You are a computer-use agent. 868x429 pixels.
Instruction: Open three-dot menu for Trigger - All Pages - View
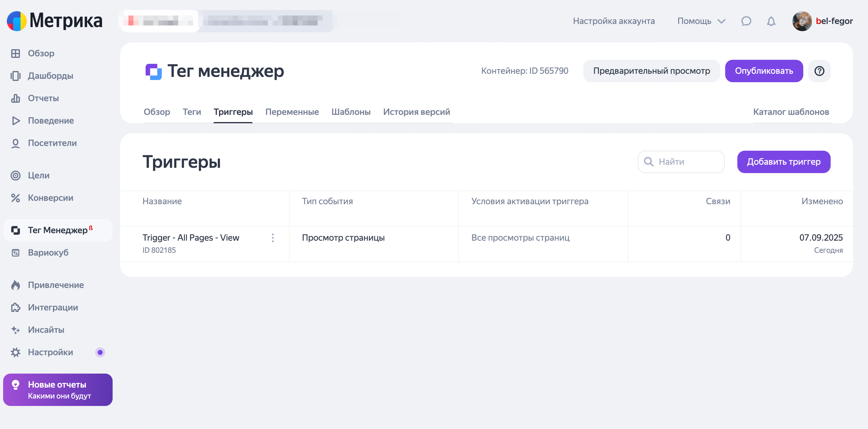273,238
